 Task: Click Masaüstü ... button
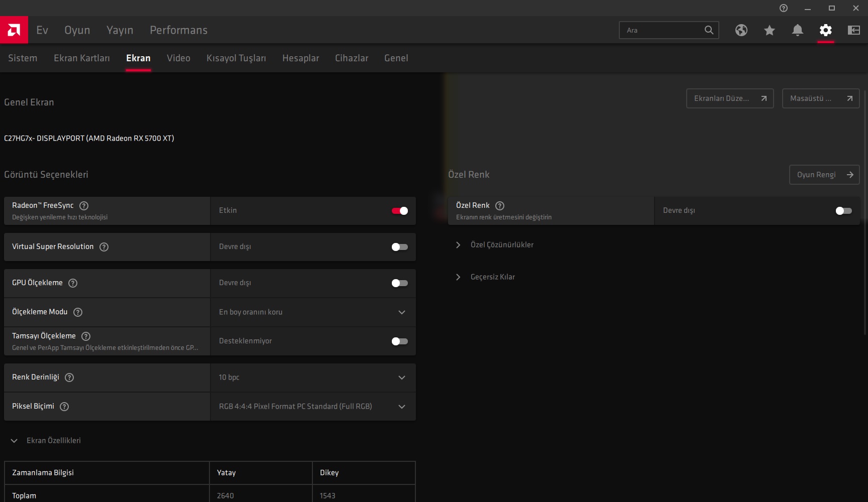[x=821, y=98]
